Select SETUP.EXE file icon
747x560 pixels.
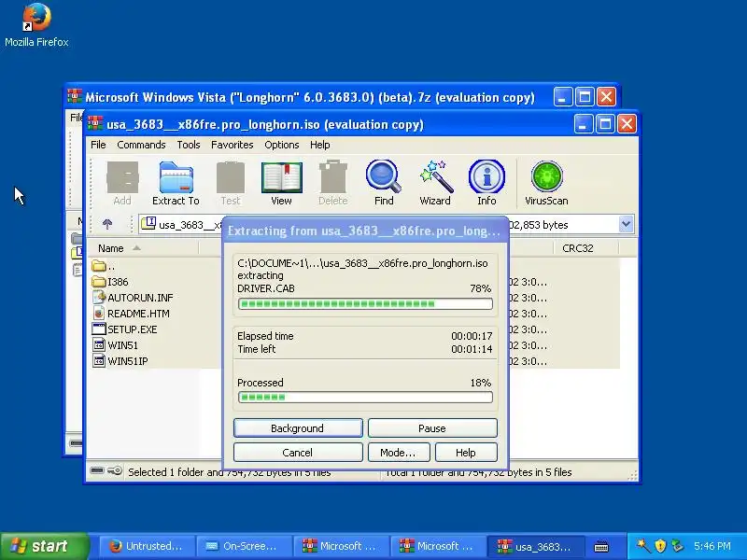point(99,329)
